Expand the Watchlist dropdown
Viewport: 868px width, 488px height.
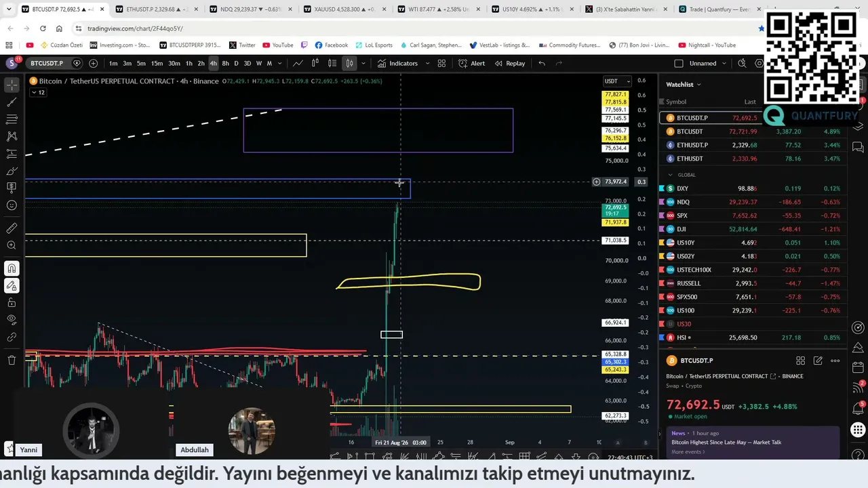(x=684, y=84)
